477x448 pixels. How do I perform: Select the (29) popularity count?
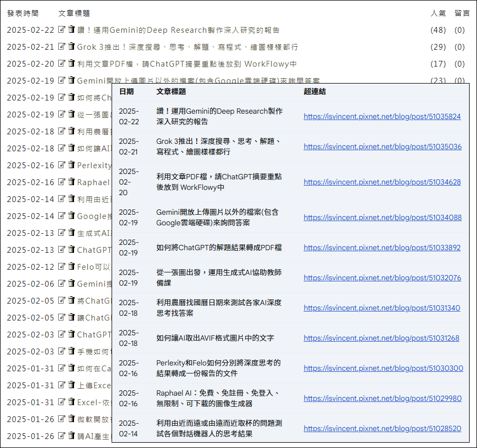(x=438, y=47)
